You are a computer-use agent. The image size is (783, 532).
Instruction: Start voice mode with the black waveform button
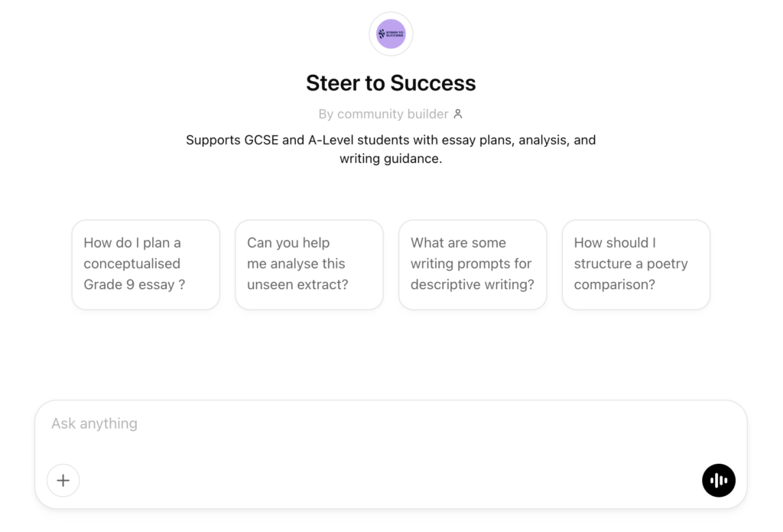[x=718, y=480]
